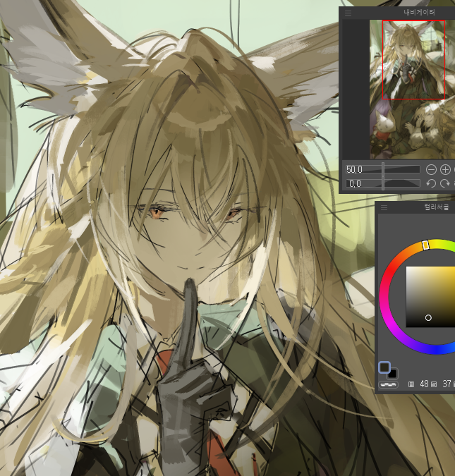The width and height of the screenshot is (455, 476).
Task: Click the navigator thumbnail preview image
Action: tap(412, 90)
